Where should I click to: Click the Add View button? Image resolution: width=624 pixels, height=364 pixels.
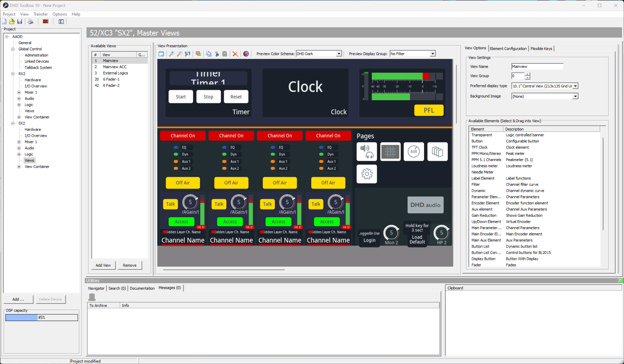point(103,265)
